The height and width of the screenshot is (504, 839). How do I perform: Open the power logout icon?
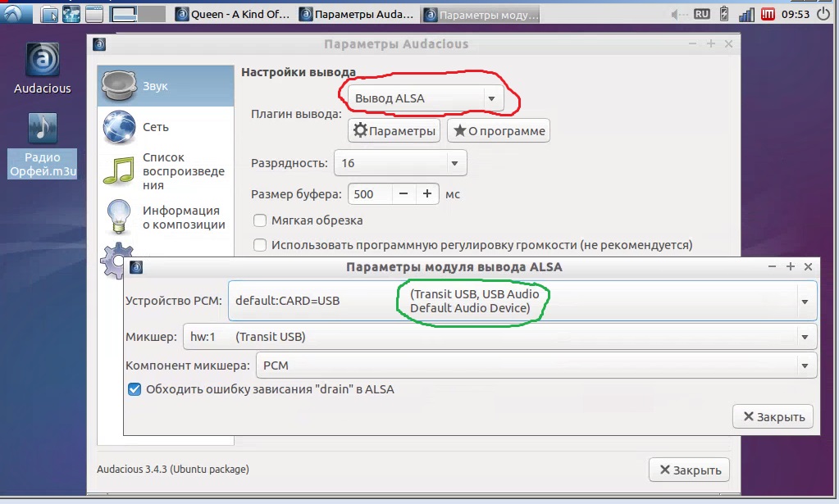pyautogui.click(x=823, y=14)
